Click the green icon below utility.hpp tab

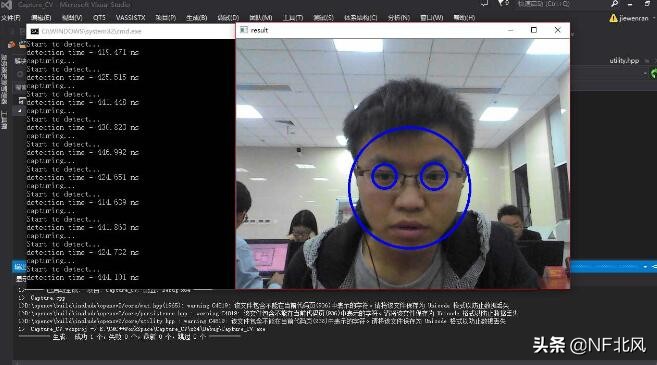coord(654,74)
